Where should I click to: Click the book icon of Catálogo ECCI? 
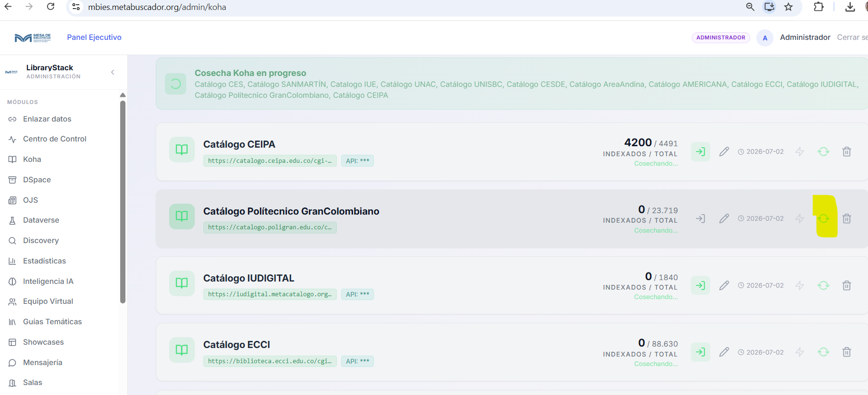(182, 350)
